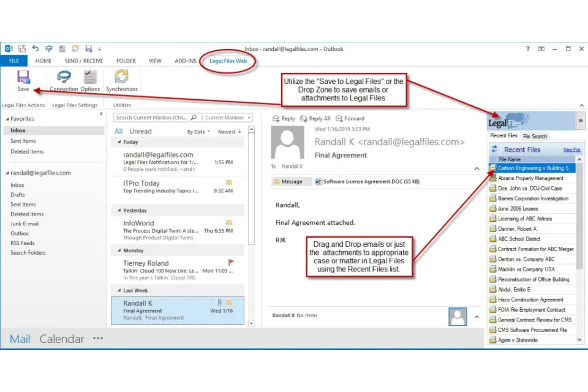Collapse the ribbon with the caret
This screenshot has height=392, width=588.
581,105
